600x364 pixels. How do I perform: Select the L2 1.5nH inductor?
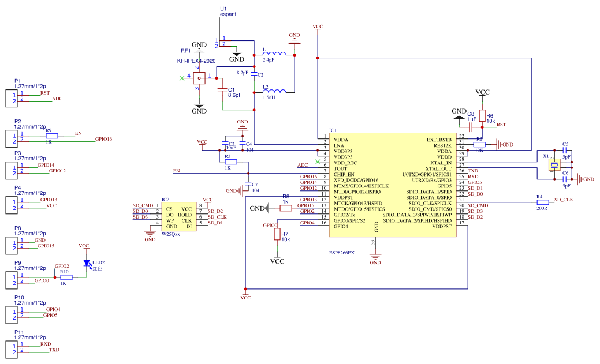274,91
